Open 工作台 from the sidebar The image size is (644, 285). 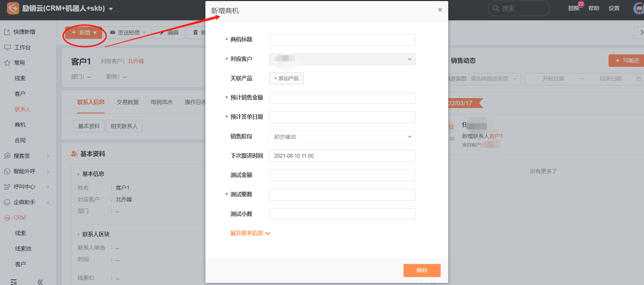click(x=22, y=47)
